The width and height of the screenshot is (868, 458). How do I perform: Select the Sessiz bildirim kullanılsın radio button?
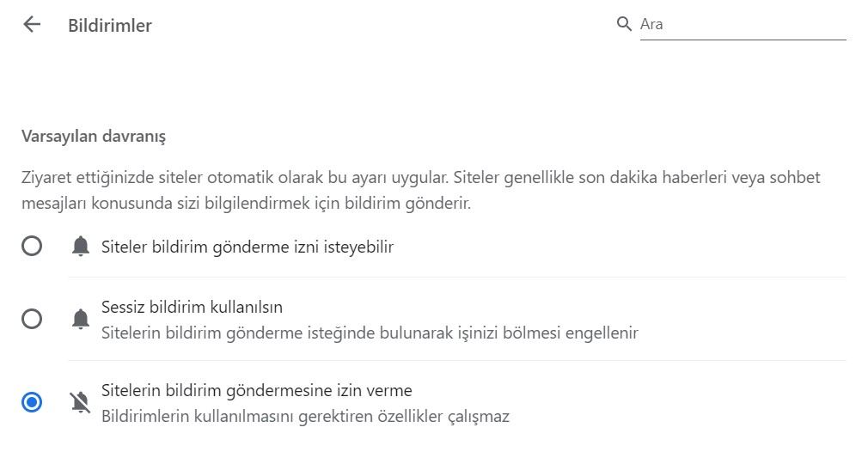coord(32,319)
